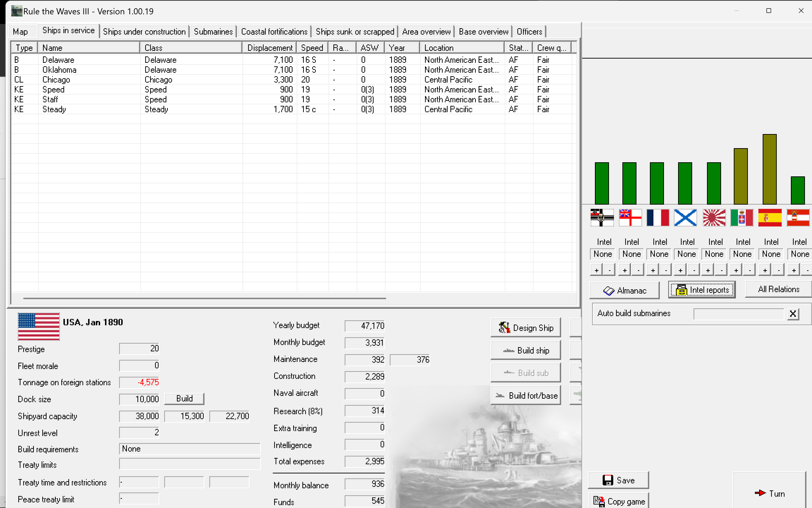Increase intelligence on Russia with plus
Viewport: 812px width, 508px height.
[680, 270]
